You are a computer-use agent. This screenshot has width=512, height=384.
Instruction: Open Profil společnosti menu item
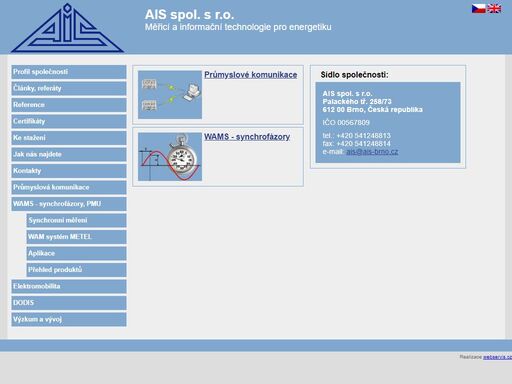69,72
